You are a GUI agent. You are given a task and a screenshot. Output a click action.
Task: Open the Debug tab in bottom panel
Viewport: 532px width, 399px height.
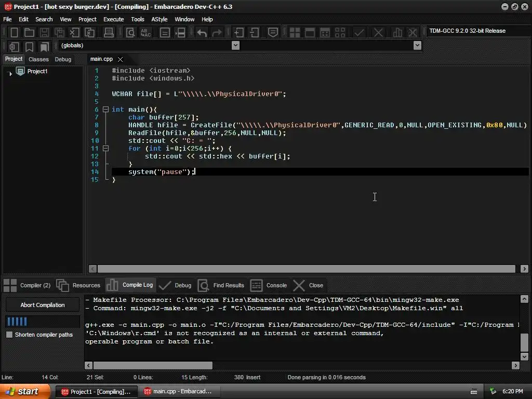click(175, 285)
